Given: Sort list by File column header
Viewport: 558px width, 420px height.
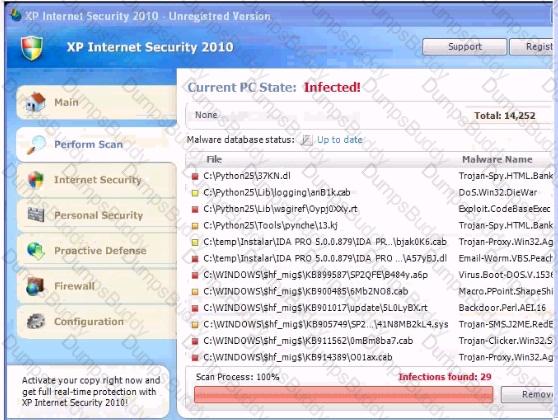Looking at the screenshot, I should click(x=214, y=159).
